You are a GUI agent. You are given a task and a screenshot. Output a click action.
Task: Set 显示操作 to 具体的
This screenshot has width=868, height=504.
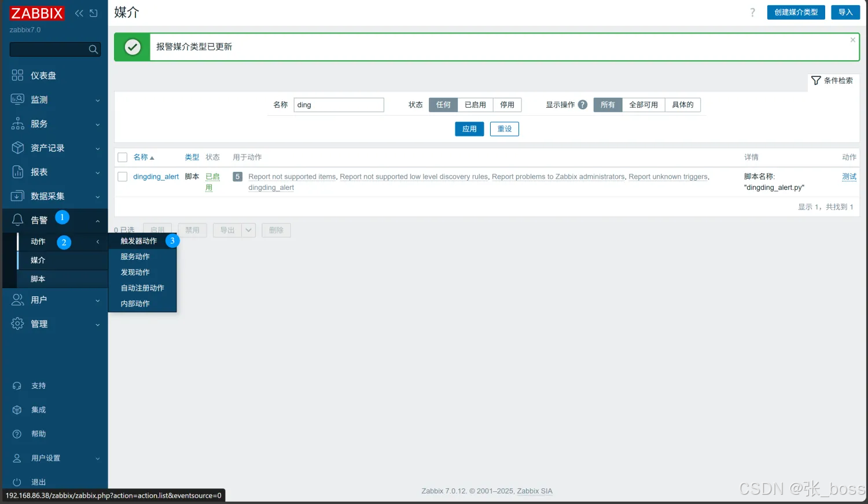(683, 105)
